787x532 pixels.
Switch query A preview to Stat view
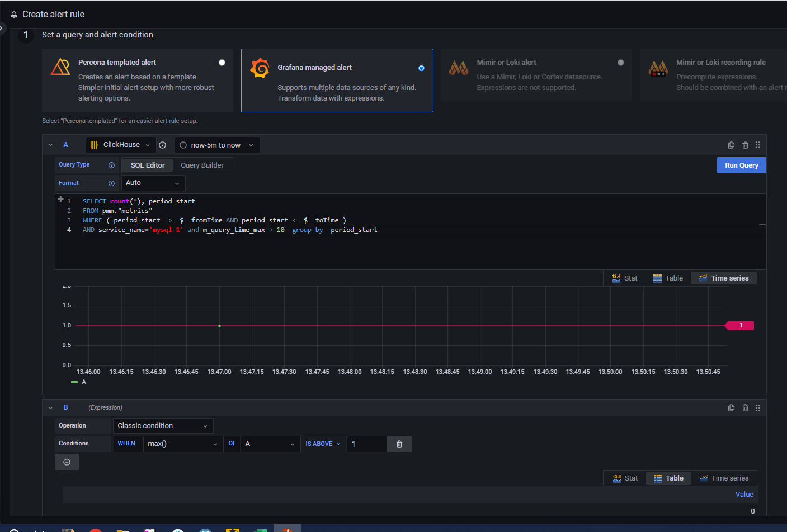(625, 278)
